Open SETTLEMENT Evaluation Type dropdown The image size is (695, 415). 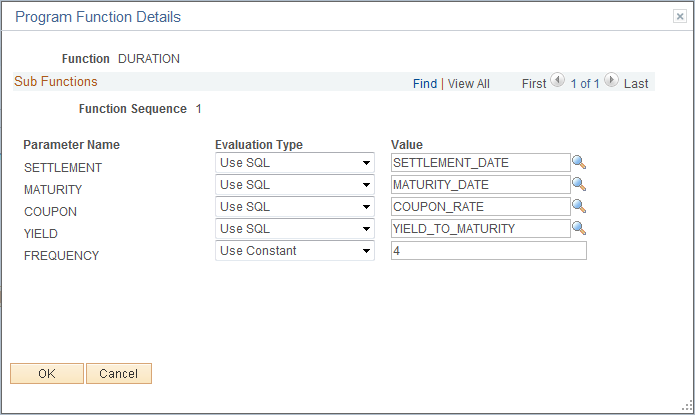(295, 163)
